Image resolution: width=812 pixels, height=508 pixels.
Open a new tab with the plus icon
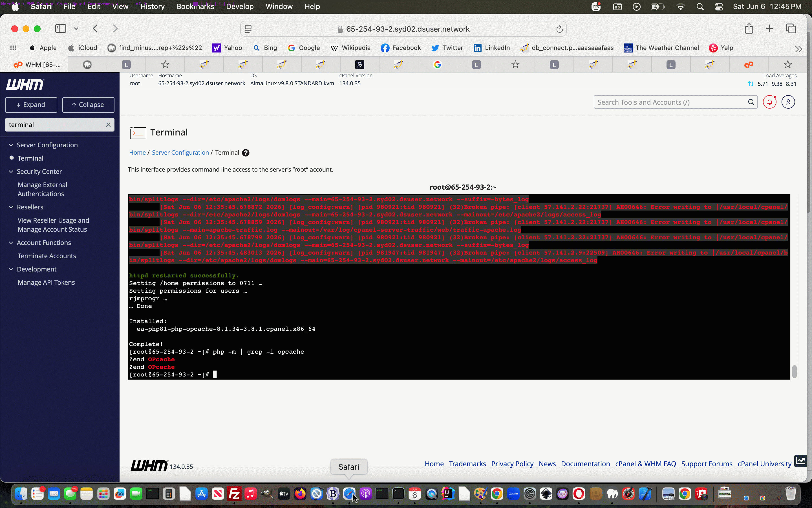pyautogui.click(x=770, y=29)
